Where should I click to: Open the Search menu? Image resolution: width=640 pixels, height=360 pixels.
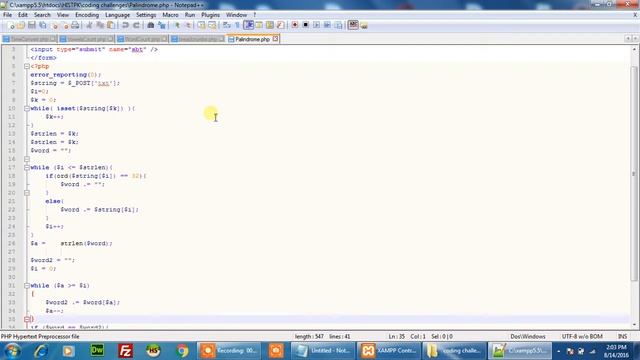tap(42, 15)
